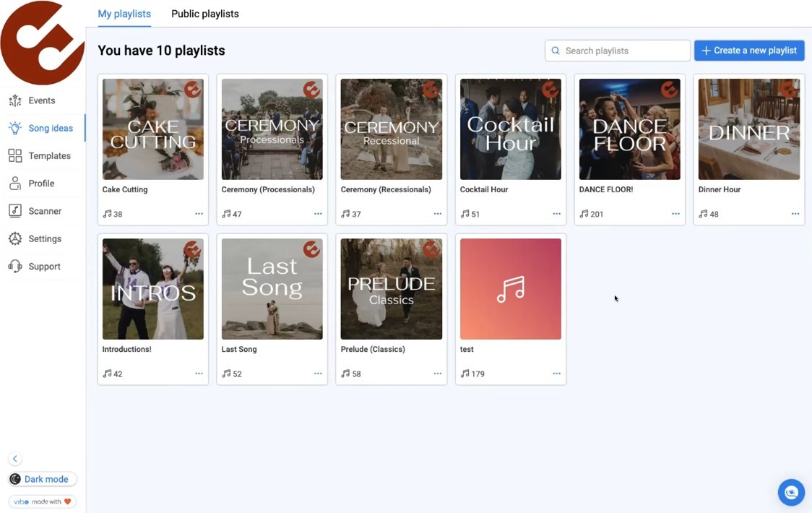The width and height of the screenshot is (812, 513).
Task: Open the options menu on the Cake Cutting playlist
Action: point(199,213)
